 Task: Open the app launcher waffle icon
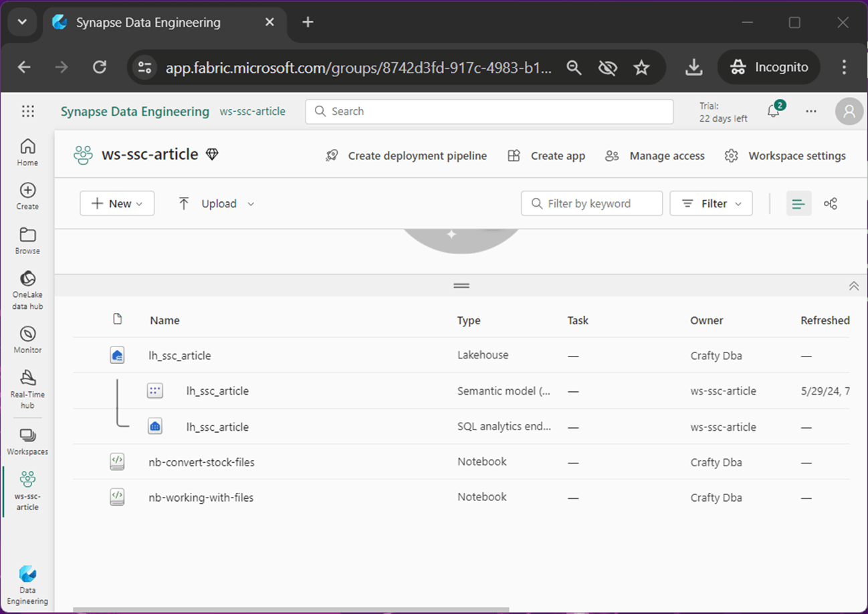[27, 112]
